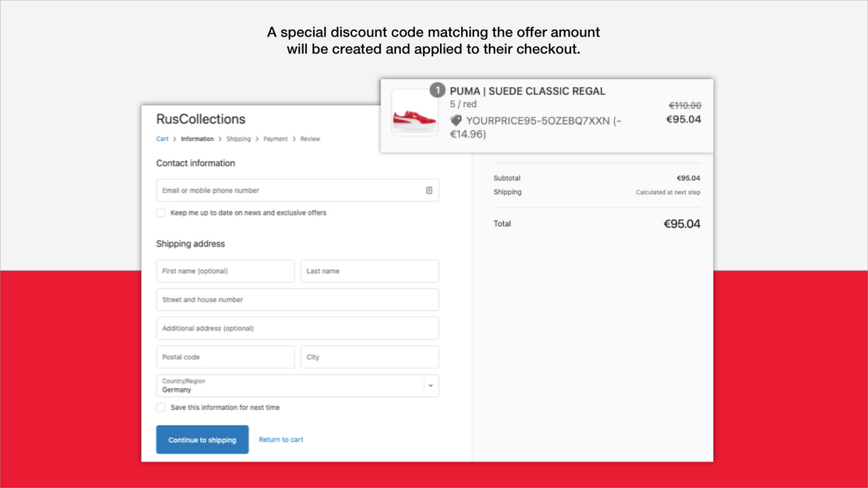Click the chevron before Review step
This screenshot has height=488, width=868.
pyautogui.click(x=292, y=138)
